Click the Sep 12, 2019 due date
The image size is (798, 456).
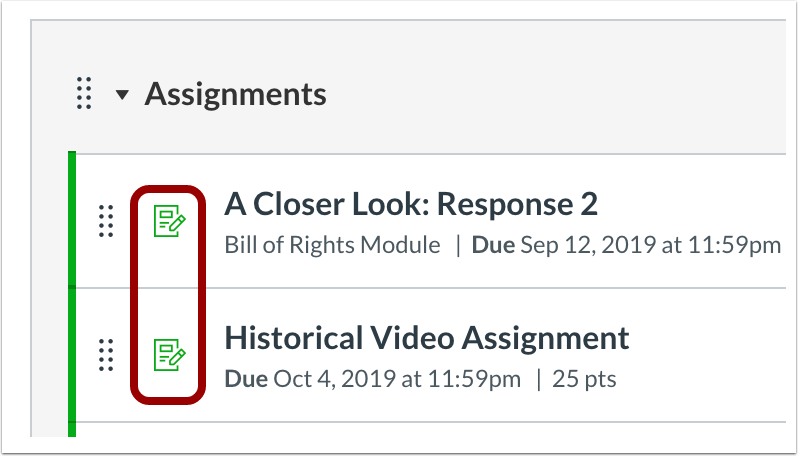click(x=587, y=245)
